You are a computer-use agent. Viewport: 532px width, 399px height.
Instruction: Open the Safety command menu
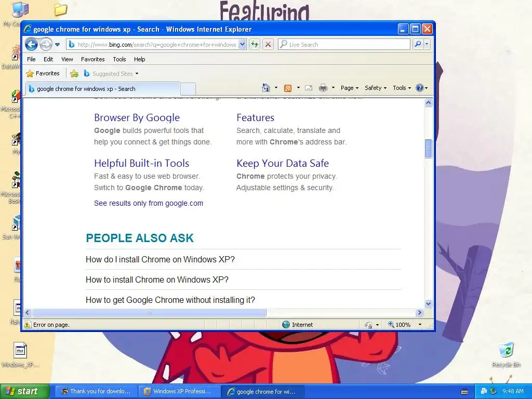375,88
